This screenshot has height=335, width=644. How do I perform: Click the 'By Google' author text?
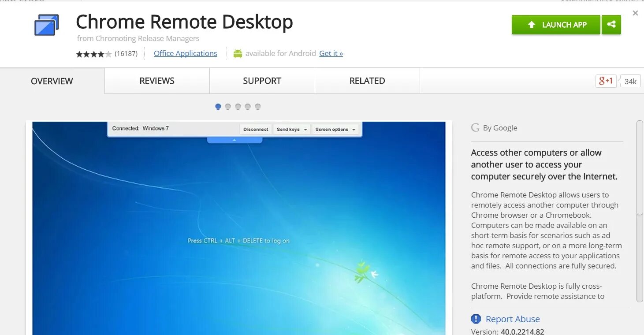click(x=500, y=128)
